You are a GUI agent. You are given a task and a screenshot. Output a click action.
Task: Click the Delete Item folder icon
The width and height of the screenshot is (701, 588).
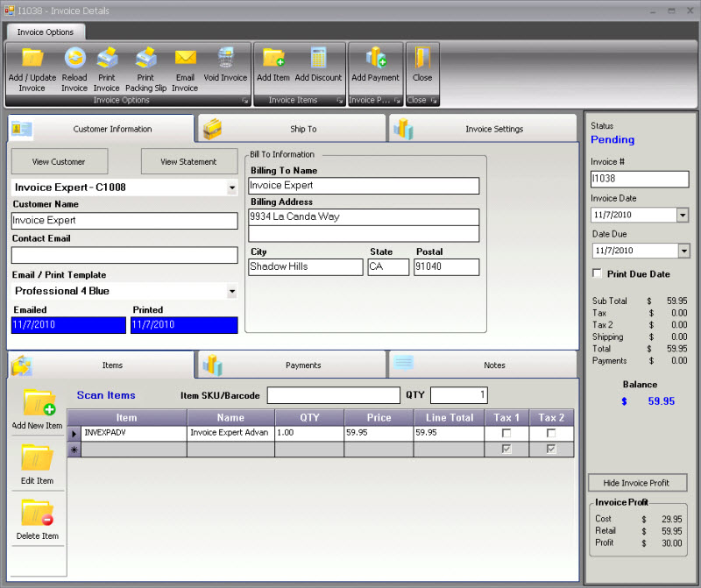click(37, 513)
